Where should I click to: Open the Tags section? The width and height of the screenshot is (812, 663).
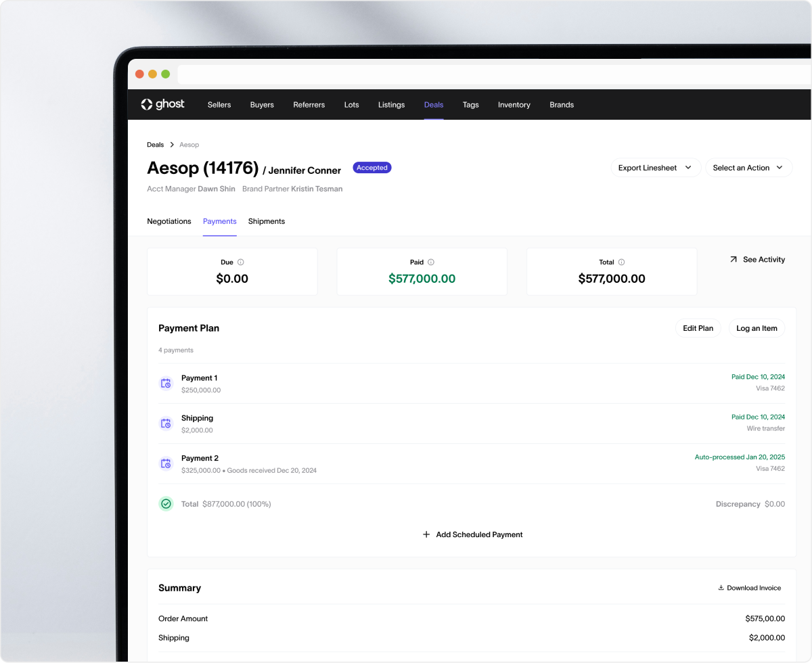[471, 105]
